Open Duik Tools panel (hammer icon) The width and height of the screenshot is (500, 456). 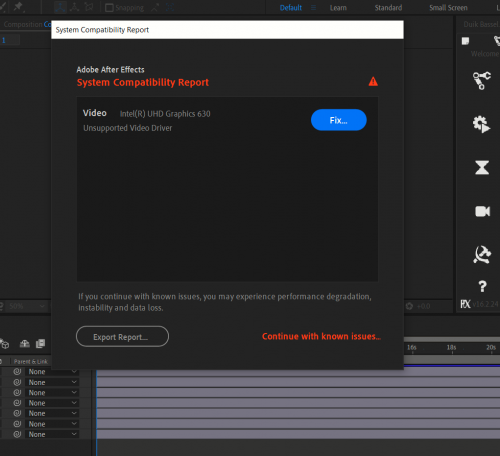click(482, 255)
